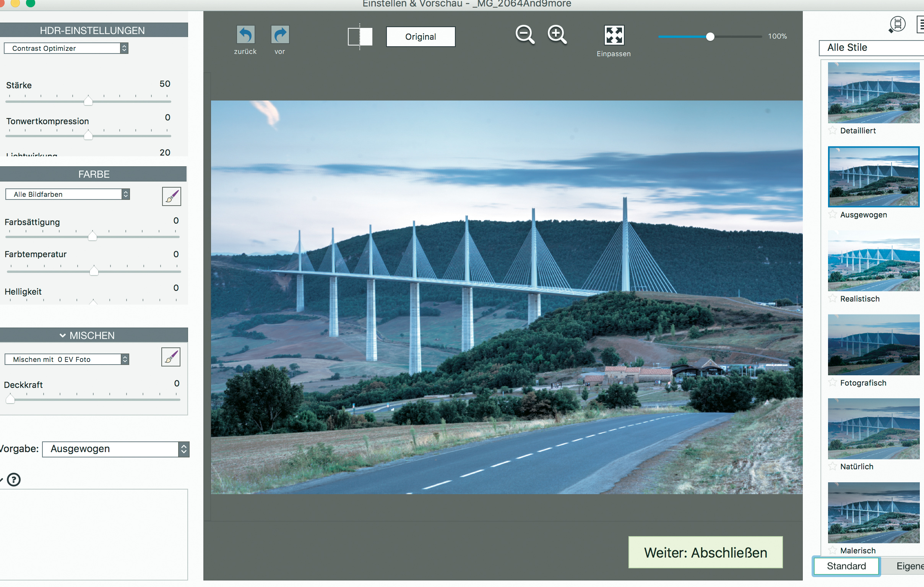Open the Alle Bildfarben dropdown
The width and height of the screenshot is (924, 587).
click(68, 194)
